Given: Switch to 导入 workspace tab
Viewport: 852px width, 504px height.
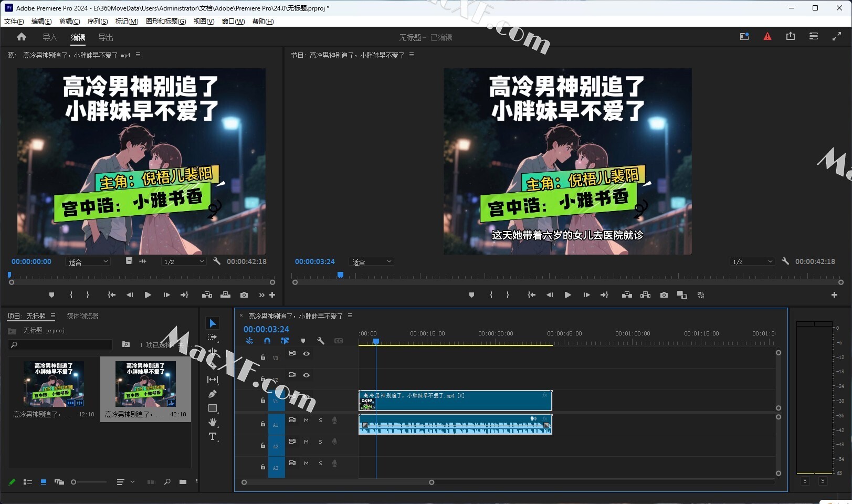Looking at the screenshot, I should 50,37.
